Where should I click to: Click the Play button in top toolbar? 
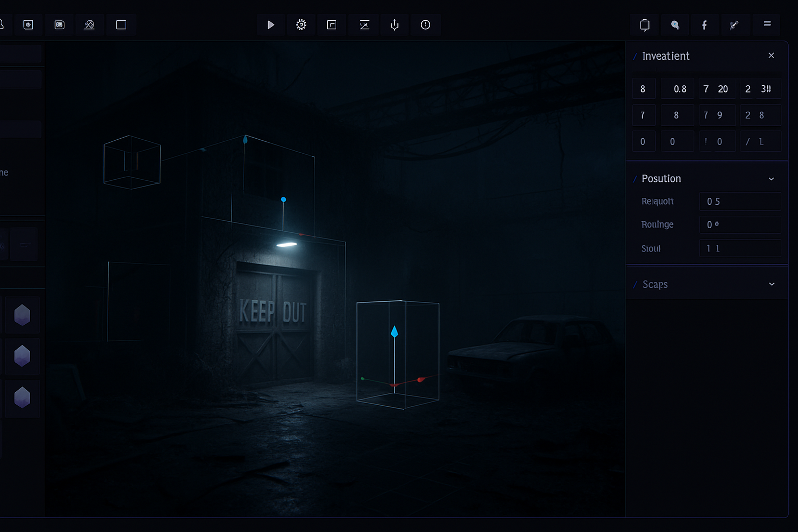tap(271, 25)
